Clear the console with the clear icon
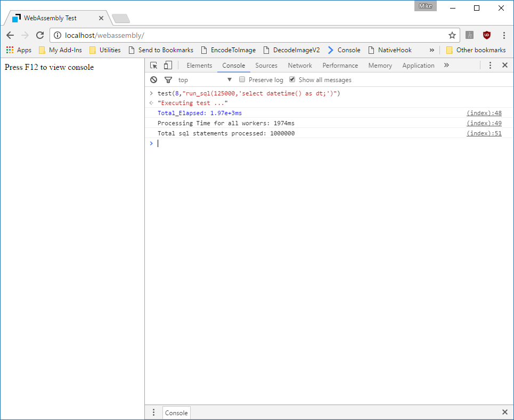Viewport: 514px width, 420px height. 154,80
